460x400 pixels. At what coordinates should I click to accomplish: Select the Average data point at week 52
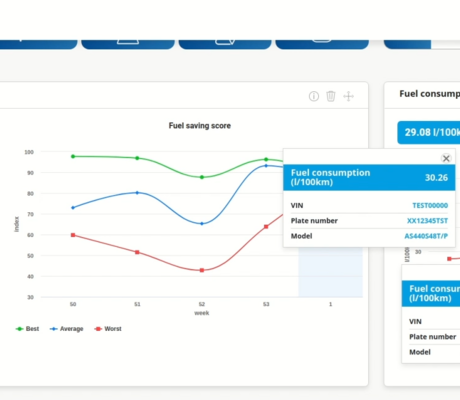202,224
